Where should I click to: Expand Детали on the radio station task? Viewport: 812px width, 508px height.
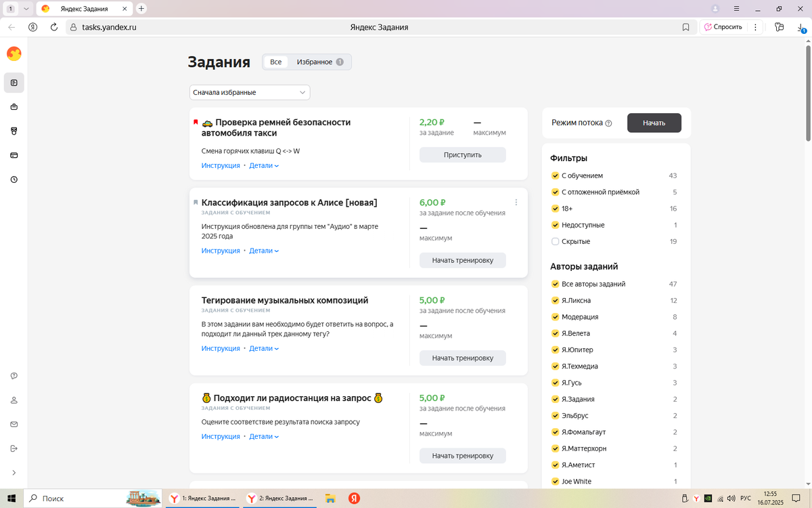pyautogui.click(x=264, y=436)
